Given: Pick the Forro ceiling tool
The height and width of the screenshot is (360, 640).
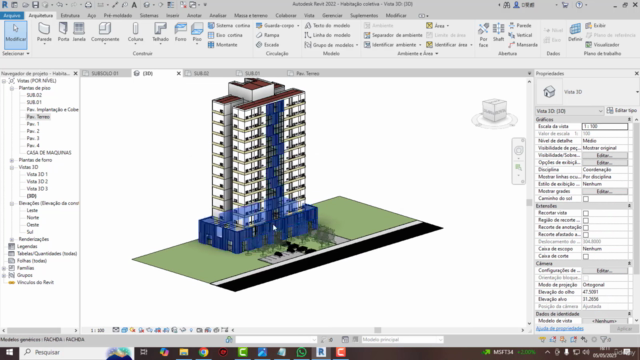Looking at the screenshot, I should pyautogui.click(x=180, y=33).
